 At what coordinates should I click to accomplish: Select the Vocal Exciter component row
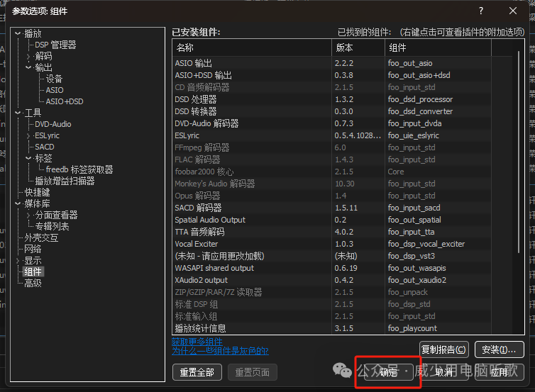[x=197, y=244]
